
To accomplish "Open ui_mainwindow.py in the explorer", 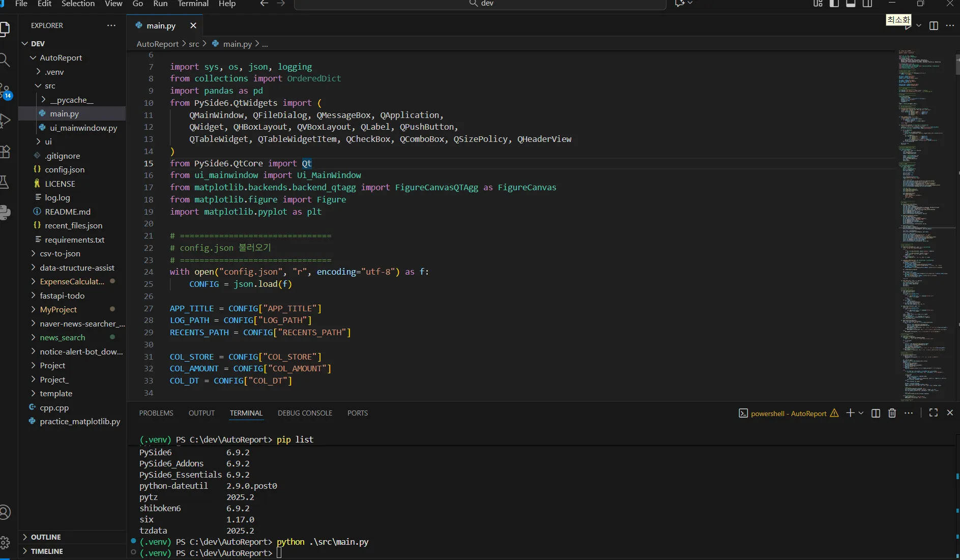I will click(x=83, y=128).
